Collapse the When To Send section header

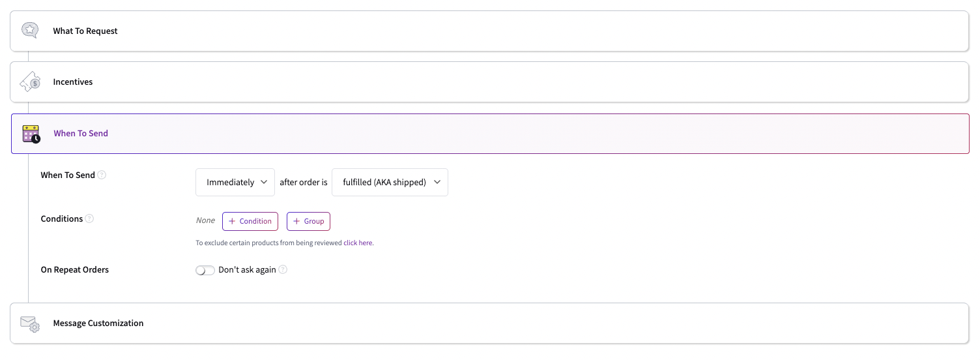coord(81,134)
